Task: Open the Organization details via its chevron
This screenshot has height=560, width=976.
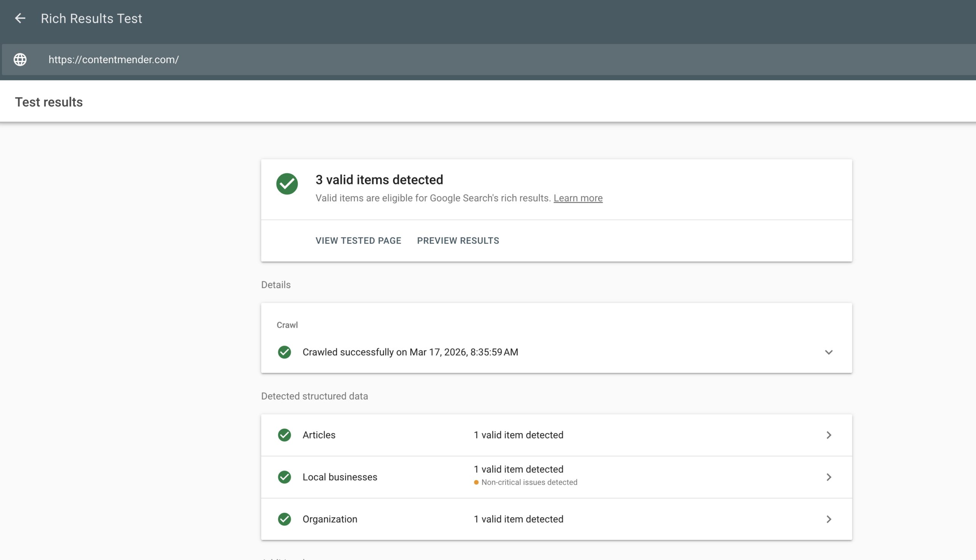Action: 829,519
